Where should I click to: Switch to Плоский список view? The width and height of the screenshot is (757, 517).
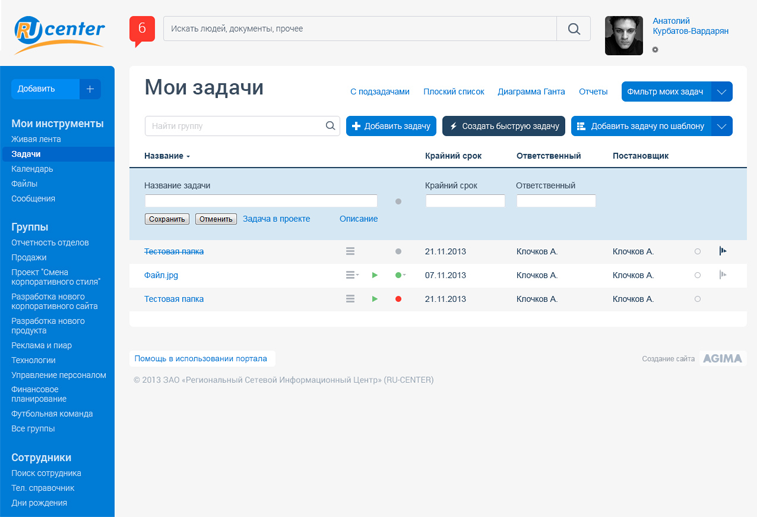454,92
